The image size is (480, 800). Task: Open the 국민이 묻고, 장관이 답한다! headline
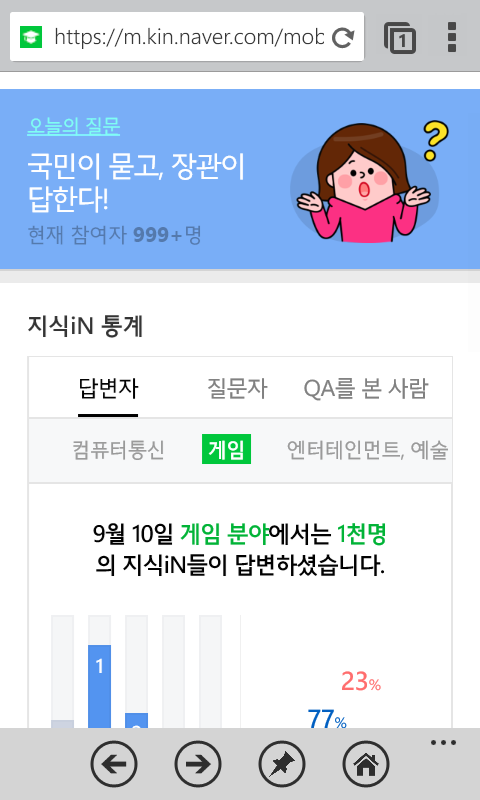[x=136, y=183]
